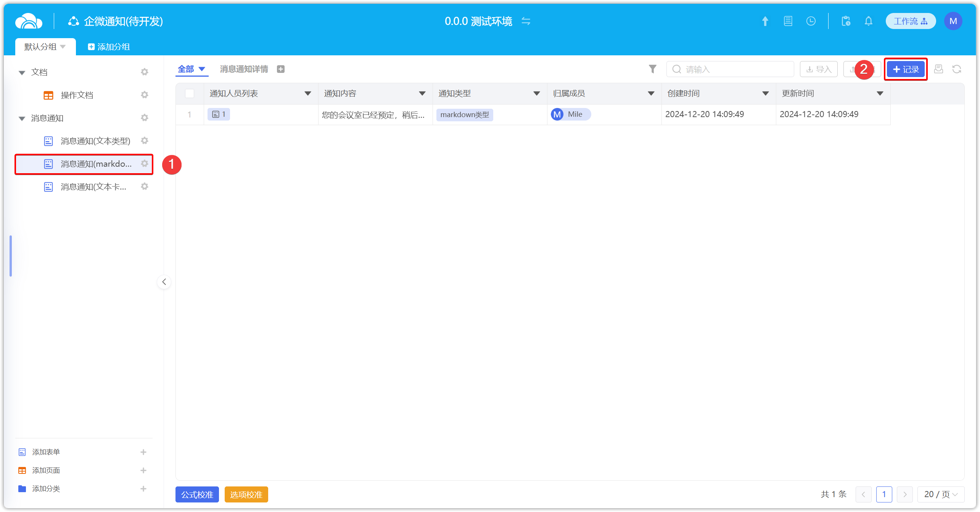Click 选项校准 button
Screen dimensions: 980x512
pos(246,494)
